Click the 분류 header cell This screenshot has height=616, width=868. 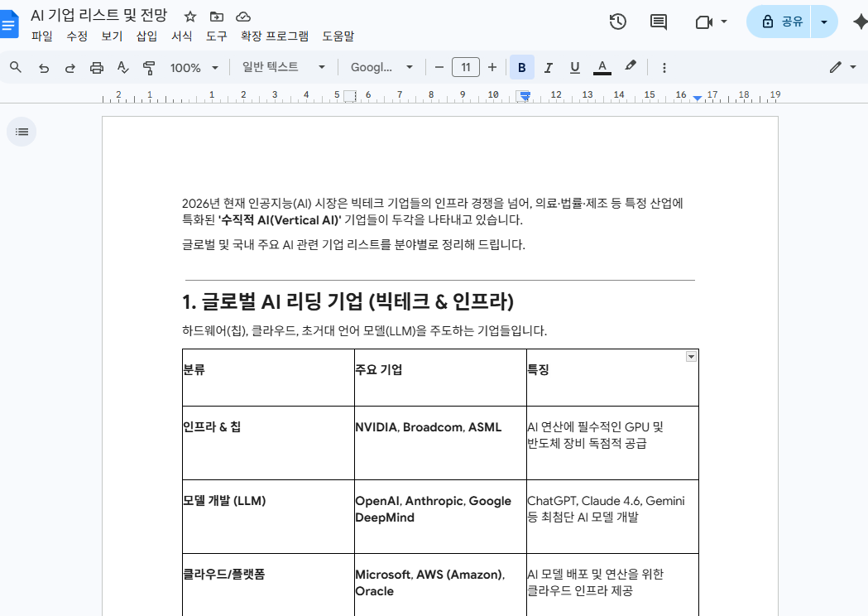pos(268,378)
